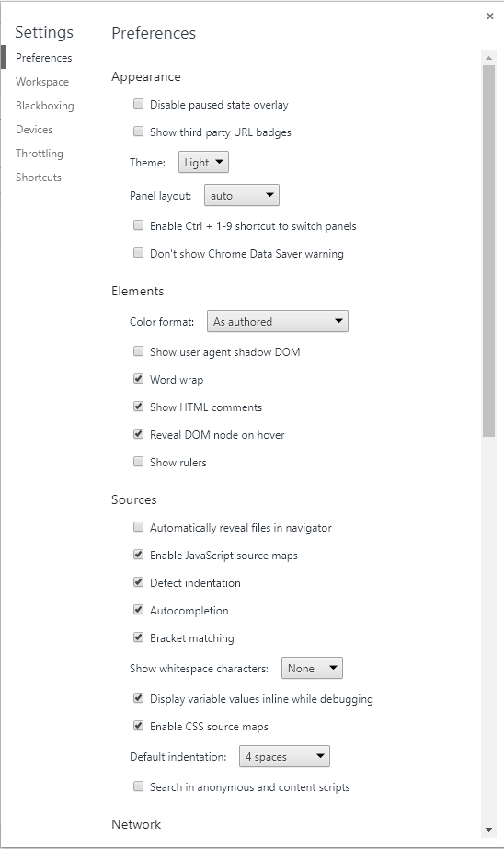Open Show whitespace characters dropdown
Image resolution: width=504 pixels, height=849 pixels.
click(x=312, y=668)
